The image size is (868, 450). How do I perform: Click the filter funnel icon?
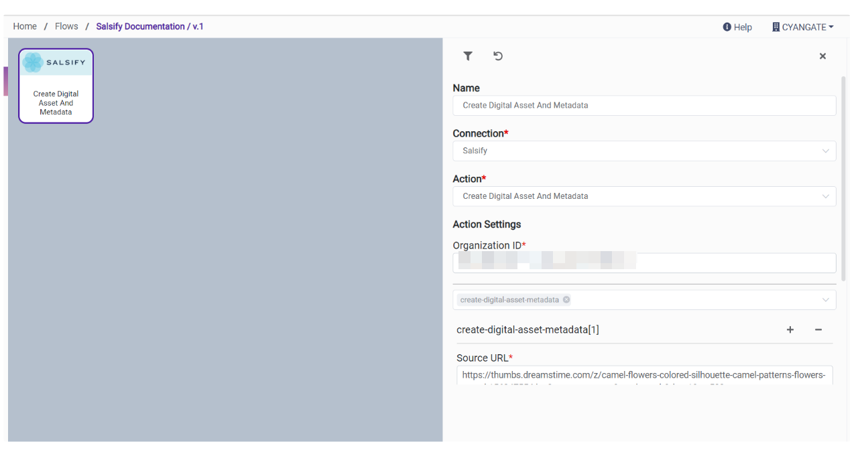click(x=468, y=56)
